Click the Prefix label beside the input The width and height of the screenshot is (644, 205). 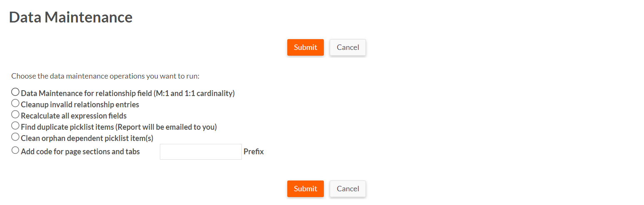[x=254, y=152]
